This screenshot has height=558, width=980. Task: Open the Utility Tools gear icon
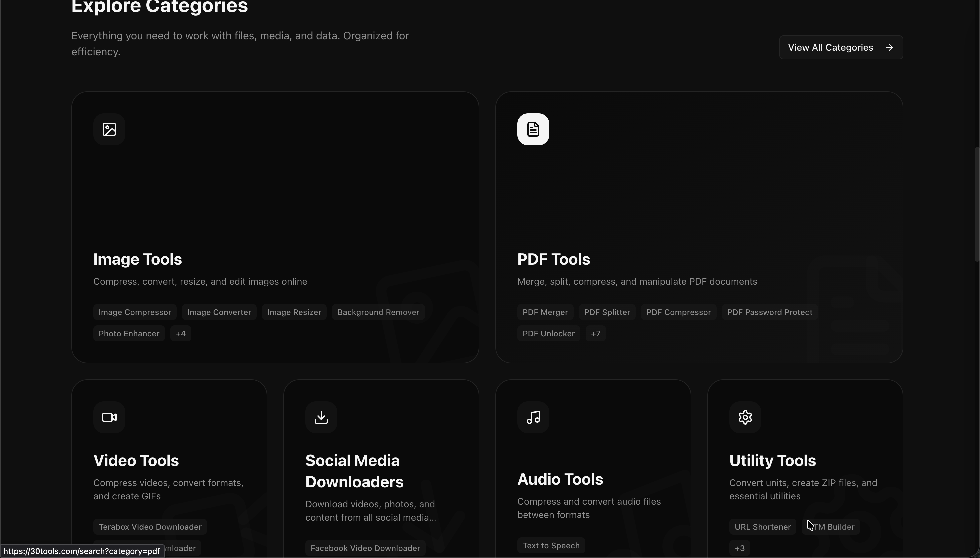click(x=745, y=417)
